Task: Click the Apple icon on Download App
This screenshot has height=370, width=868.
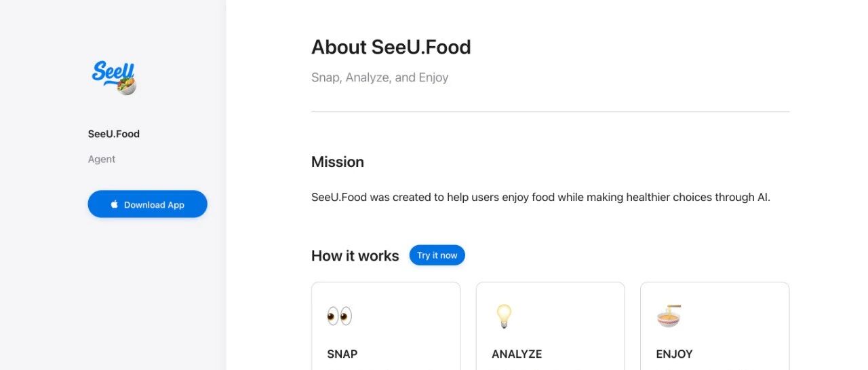Action: [x=115, y=204]
